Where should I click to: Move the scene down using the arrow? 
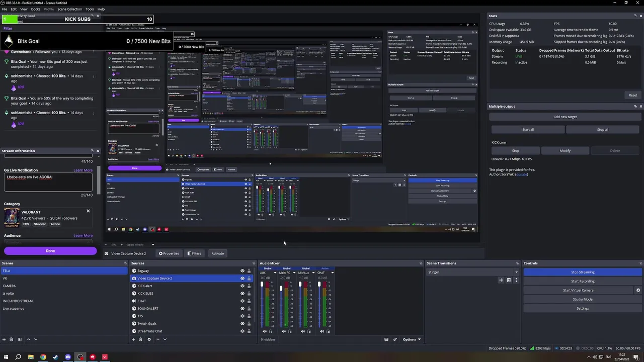point(35,339)
